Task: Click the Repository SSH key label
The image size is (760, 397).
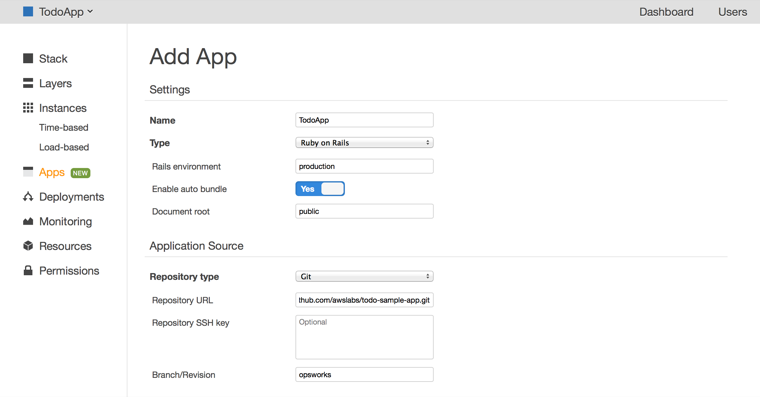Action: [190, 323]
